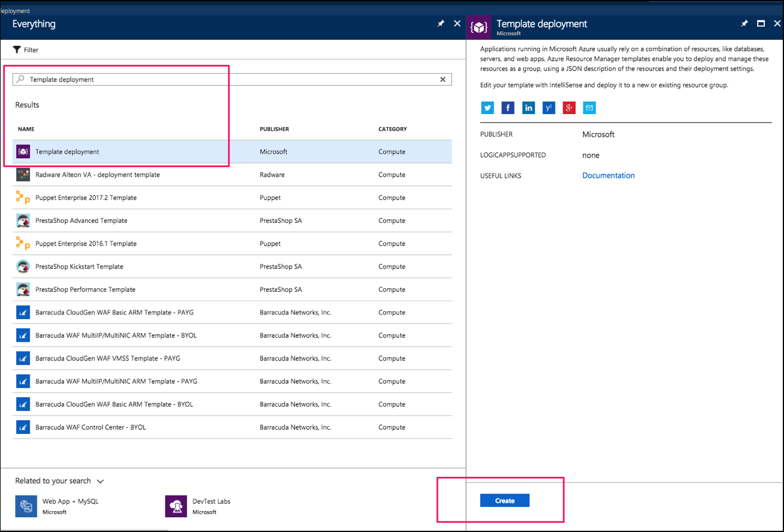
Task: Maximize the Template deployment blade
Action: click(x=761, y=23)
